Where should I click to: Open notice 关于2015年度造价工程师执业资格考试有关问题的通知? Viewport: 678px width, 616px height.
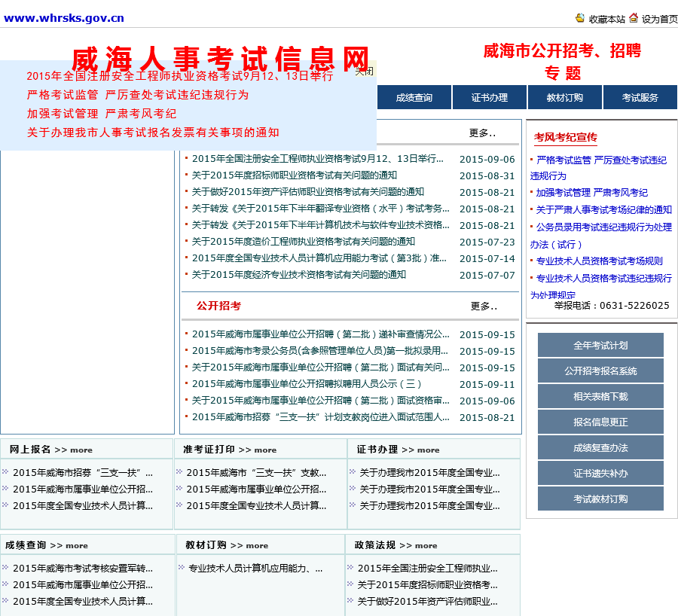[x=304, y=241]
